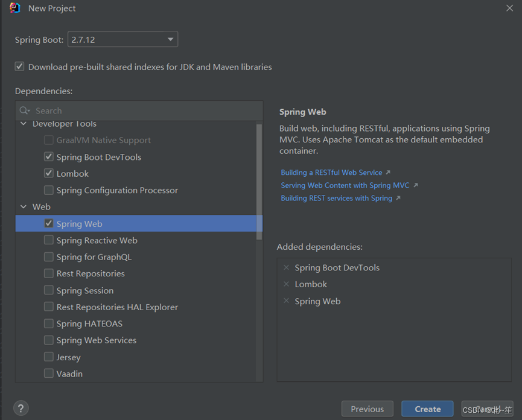Screen dimensions: 522x420
Task: Uncheck the Spring Web checkbox
Action: (49, 223)
